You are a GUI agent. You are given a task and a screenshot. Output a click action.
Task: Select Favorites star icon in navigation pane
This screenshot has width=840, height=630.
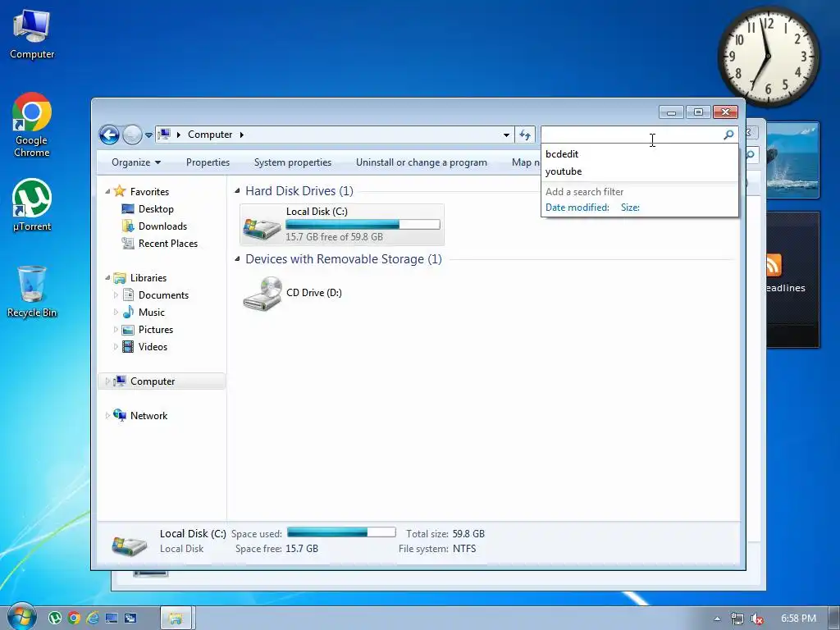[120, 190]
